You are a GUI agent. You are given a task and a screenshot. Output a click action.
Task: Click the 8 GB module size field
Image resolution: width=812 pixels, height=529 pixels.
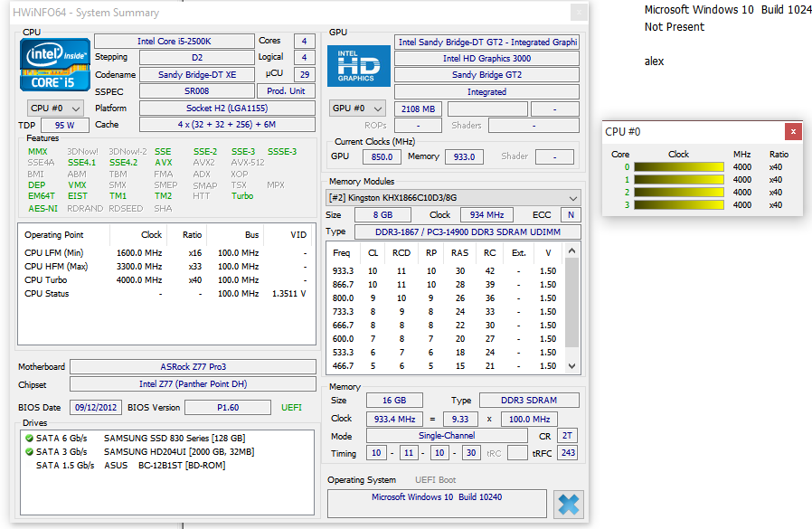click(x=382, y=215)
